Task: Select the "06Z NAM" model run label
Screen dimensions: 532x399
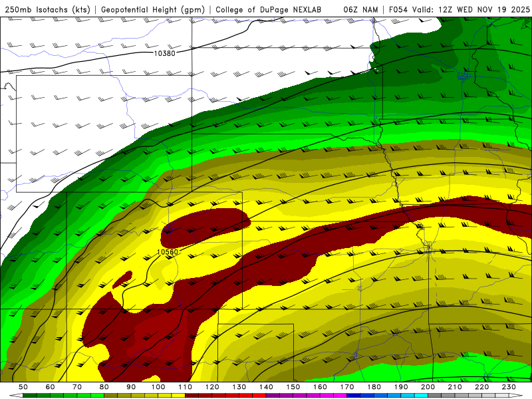Action: [360, 9]
